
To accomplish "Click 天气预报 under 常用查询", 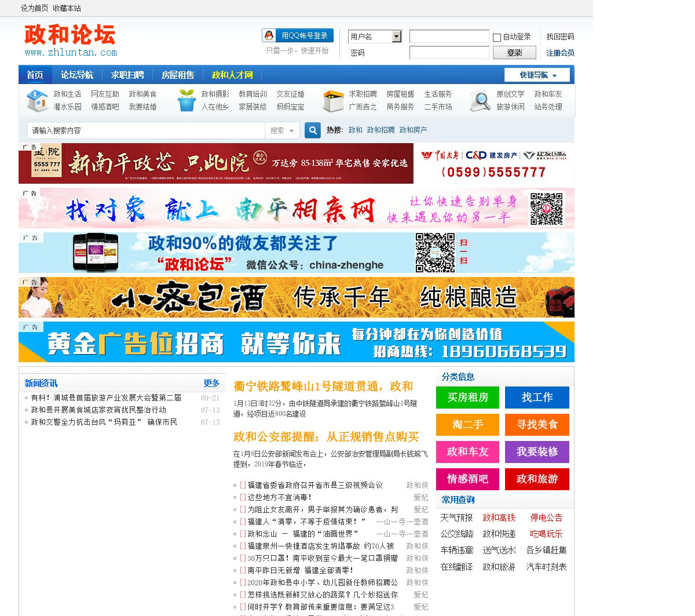I will [456, 517].
